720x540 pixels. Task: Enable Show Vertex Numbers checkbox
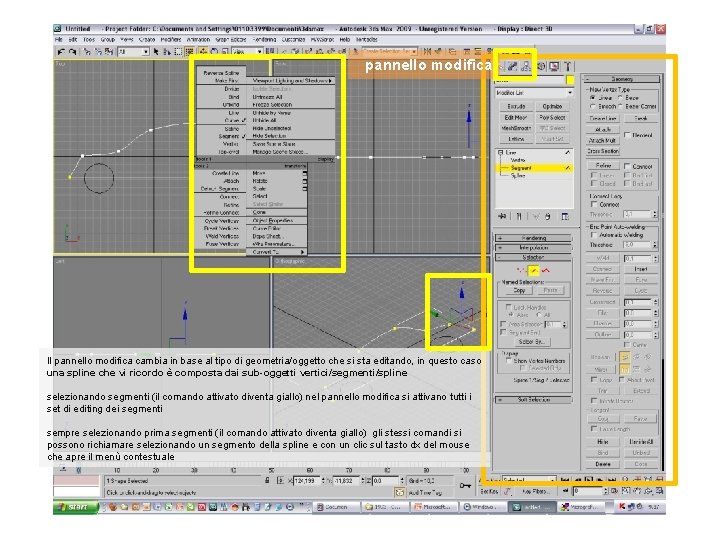pyautogui.click(x=508, y=361)
